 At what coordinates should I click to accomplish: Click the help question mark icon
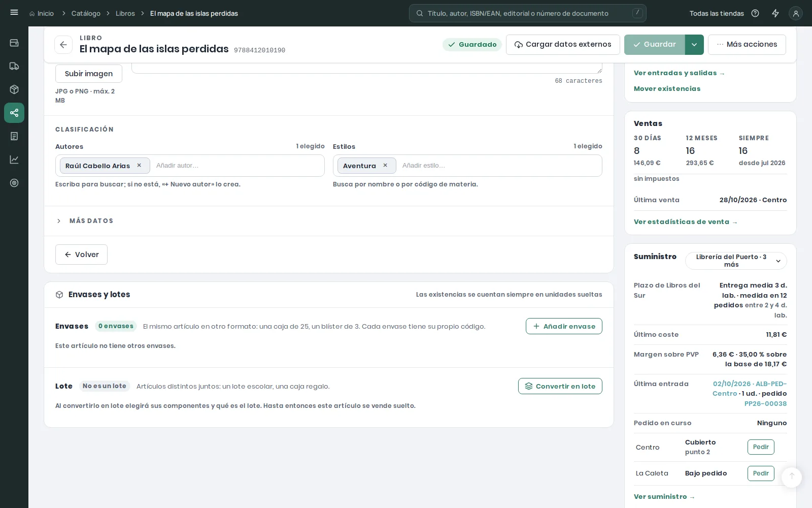(755, 13)
